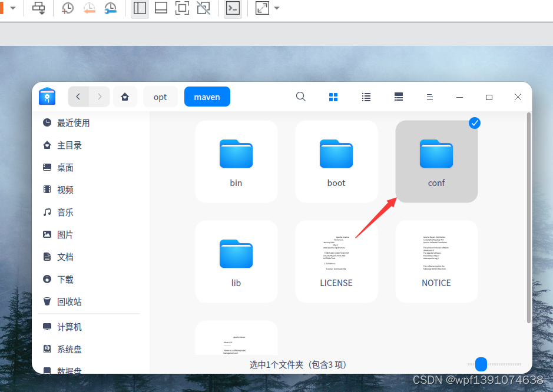Image resolution: width=553 pixels, height=392 pixels.
Task: Switch to list view
Action: tap(366, 97)
